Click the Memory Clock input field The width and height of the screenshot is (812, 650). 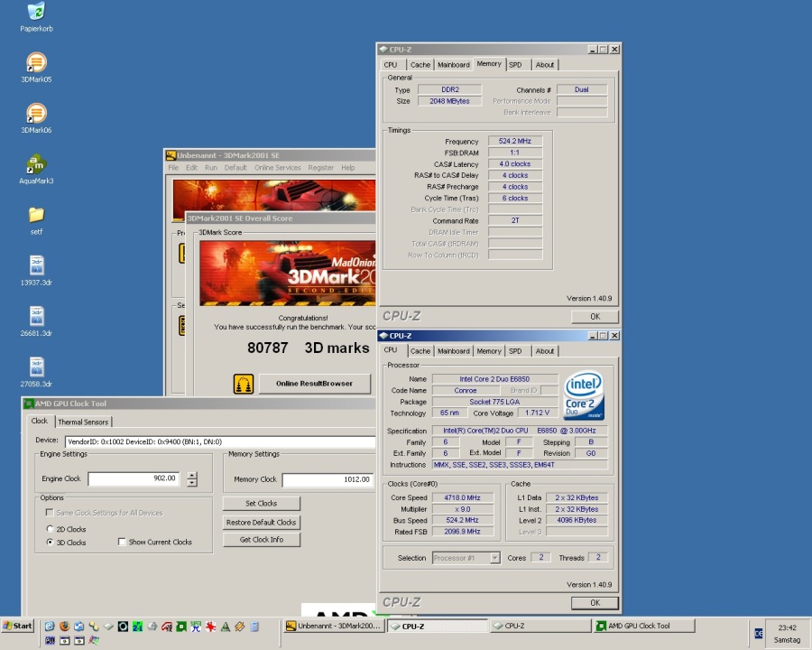pos(328,479)
